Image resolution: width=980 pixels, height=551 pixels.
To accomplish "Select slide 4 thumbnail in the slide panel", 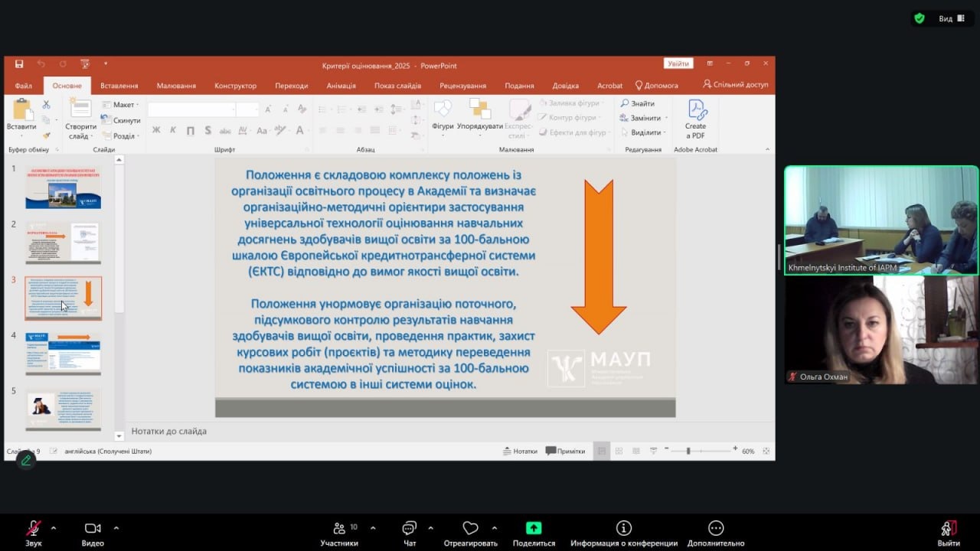I will click(63, 354).
